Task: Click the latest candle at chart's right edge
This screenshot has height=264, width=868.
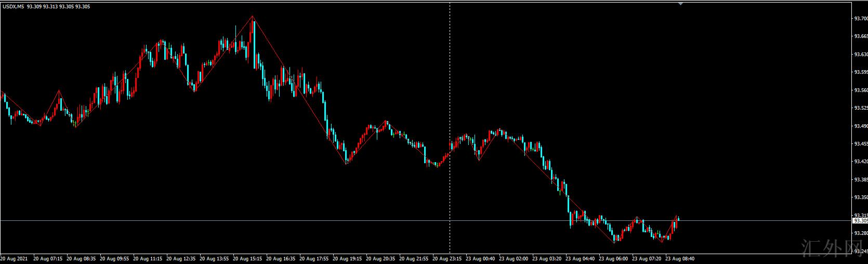Action: tap(678, 219)
